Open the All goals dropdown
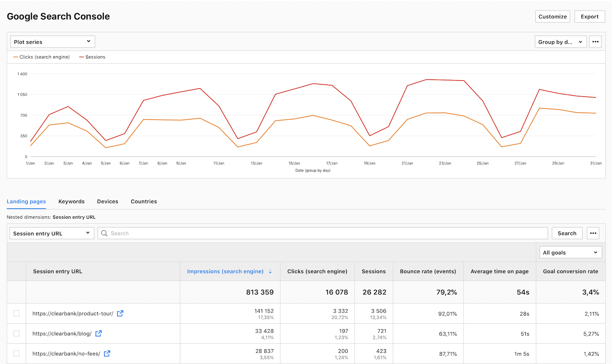 pos(570,252)
